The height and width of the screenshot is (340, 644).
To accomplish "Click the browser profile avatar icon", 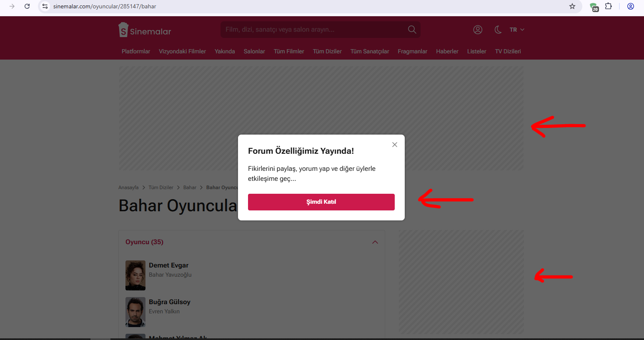I will click(631, 7).
